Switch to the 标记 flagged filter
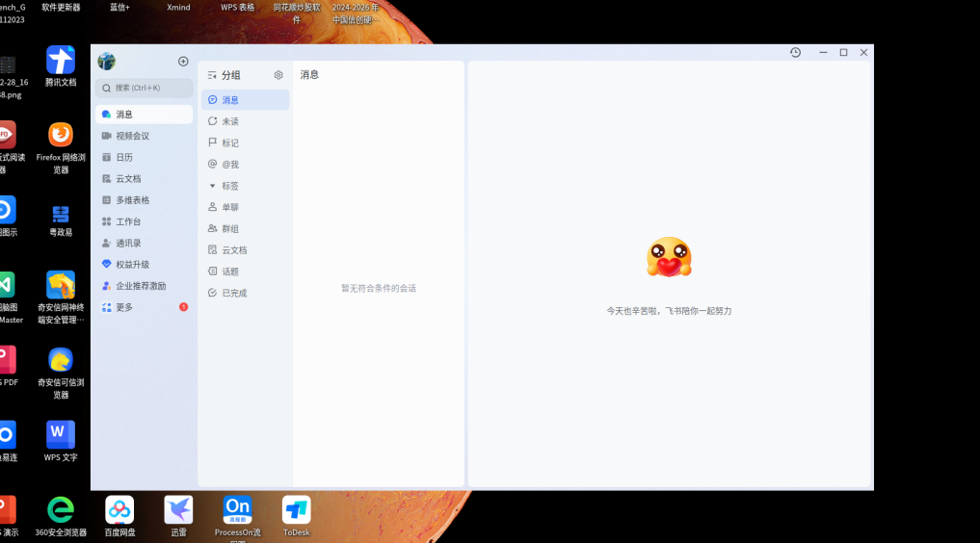This screenshot has height=543, width=980. point(229,142)
